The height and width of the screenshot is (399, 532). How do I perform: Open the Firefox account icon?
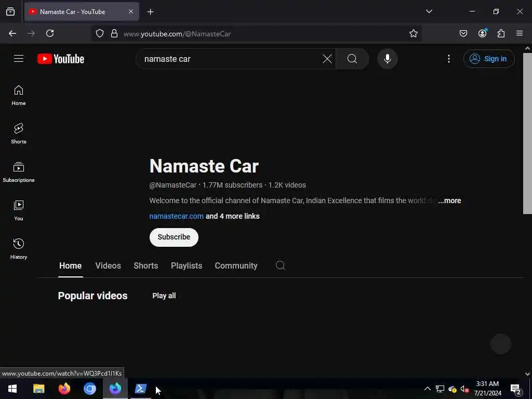[x=482, y=33]
